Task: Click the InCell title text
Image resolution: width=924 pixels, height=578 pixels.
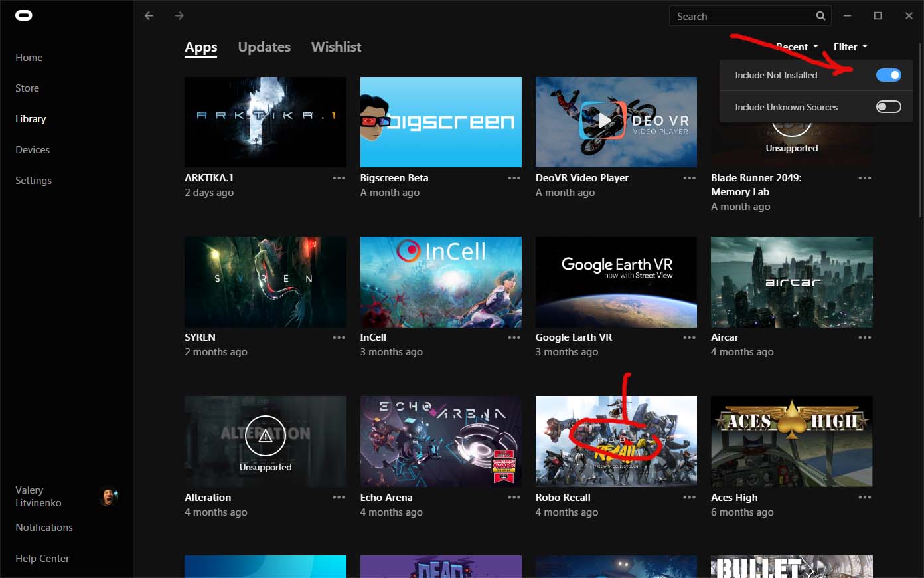Action: point(373,337)
